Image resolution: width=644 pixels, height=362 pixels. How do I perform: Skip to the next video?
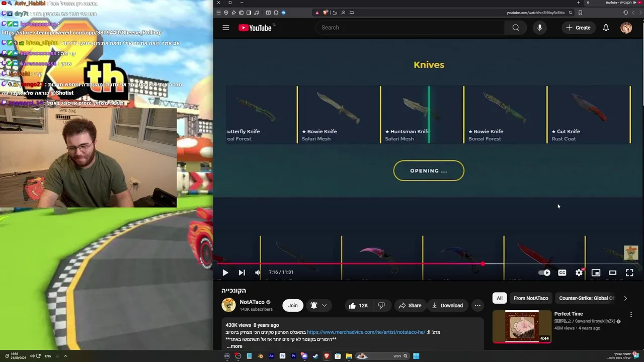242,273
